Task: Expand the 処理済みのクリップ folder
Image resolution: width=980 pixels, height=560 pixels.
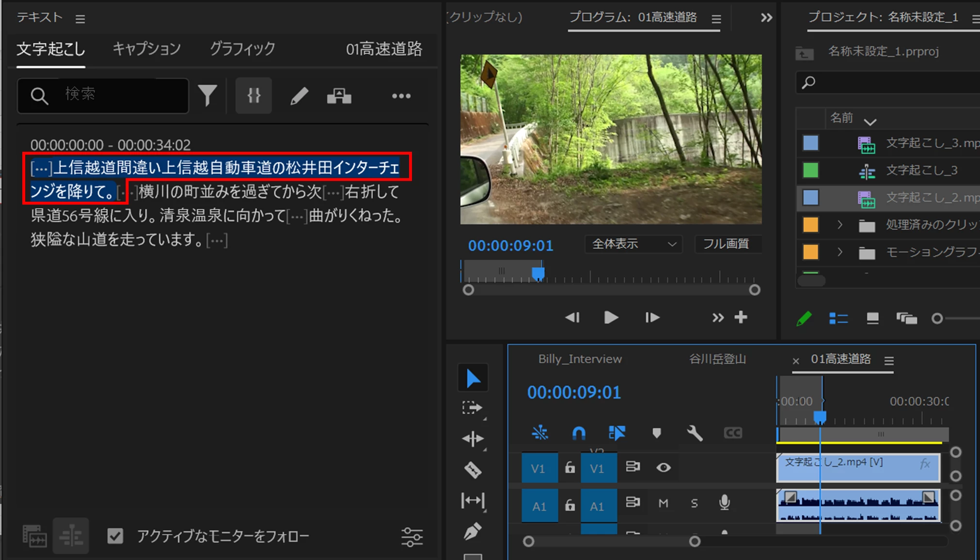Action: pos(840,225)
